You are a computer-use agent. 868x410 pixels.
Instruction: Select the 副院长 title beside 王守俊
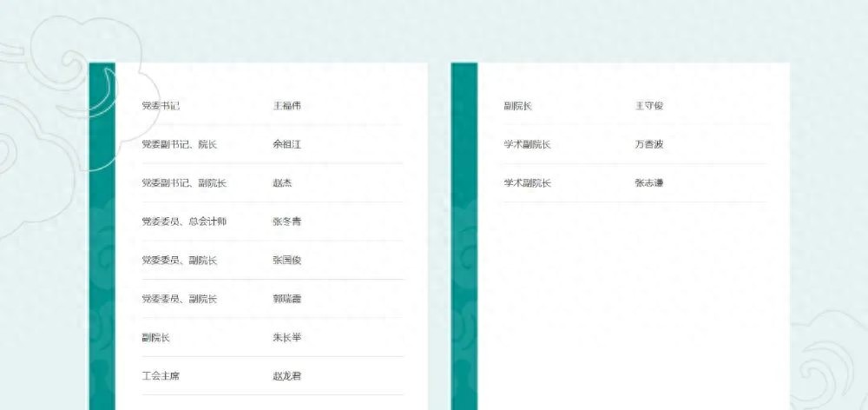[518, 106]
